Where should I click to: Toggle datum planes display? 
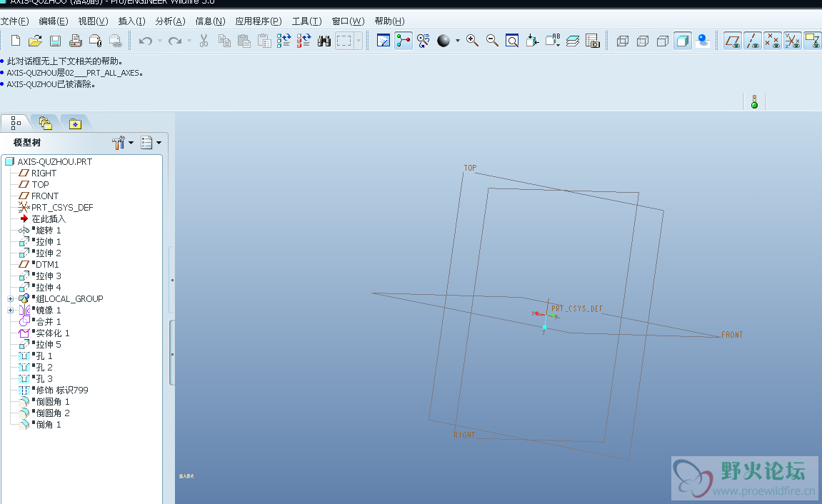coord(733,41)
